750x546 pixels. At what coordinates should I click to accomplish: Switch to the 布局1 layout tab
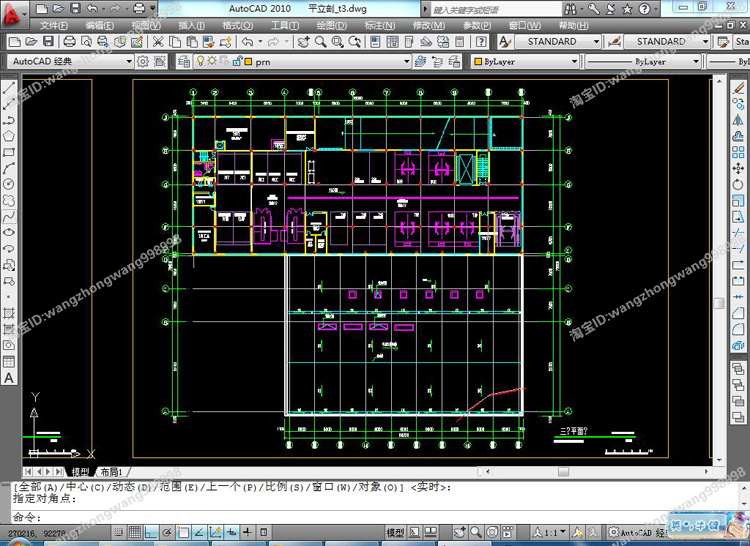click(x=111, y=472)
